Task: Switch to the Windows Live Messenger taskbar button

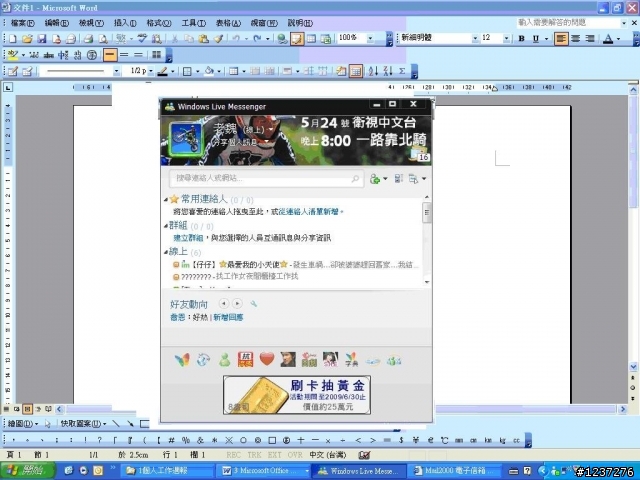Action: (360, 471)
